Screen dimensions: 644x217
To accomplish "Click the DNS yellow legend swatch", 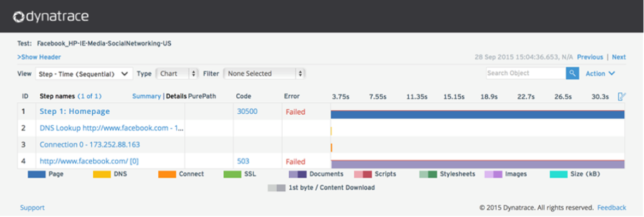I will point(102,174).
